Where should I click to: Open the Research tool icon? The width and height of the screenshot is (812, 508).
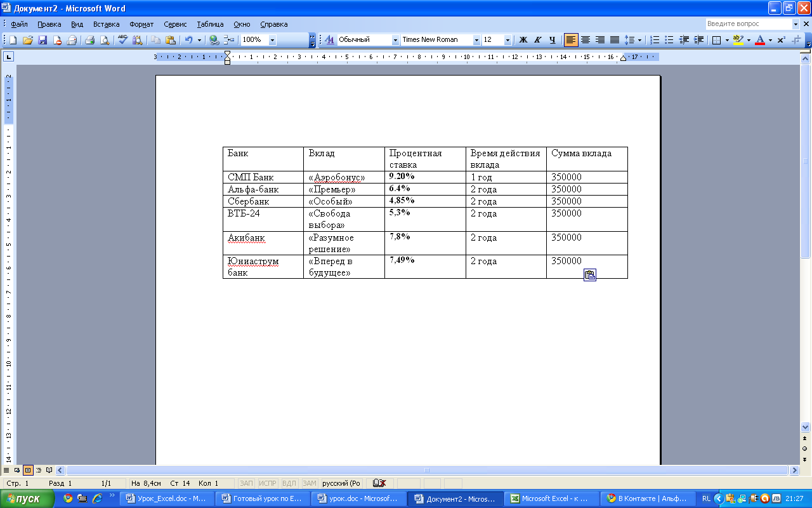pyautogui.click(x=137, y=39)
